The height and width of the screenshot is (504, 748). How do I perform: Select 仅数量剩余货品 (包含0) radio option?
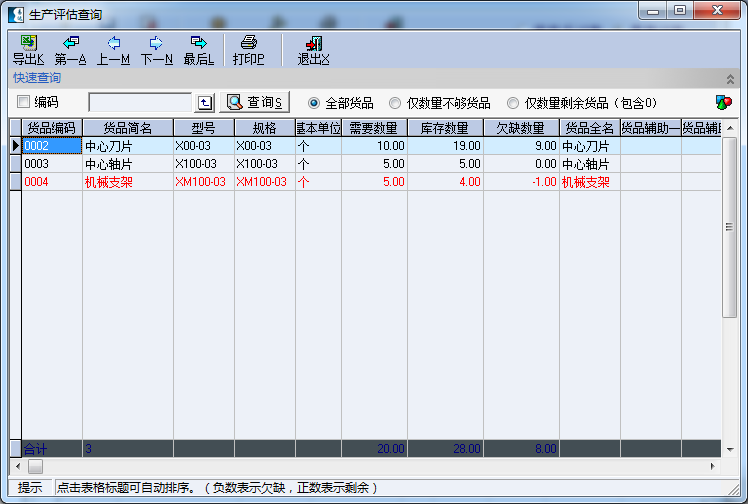(513, 103)
